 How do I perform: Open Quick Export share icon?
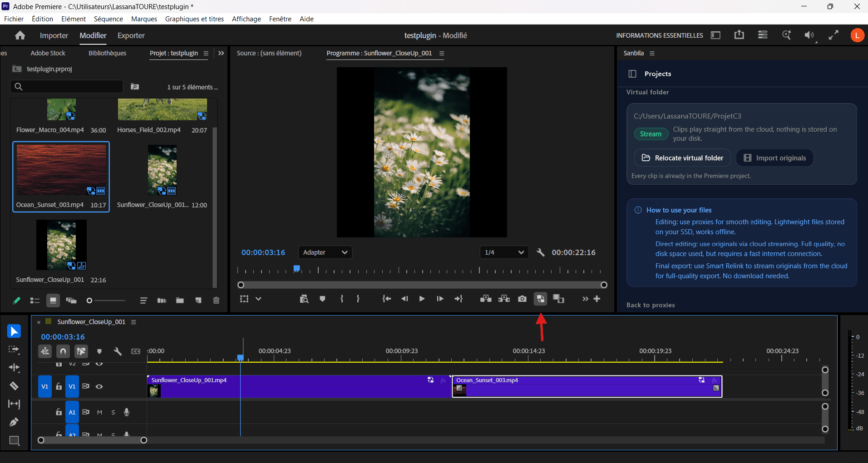tap(739, 35)
